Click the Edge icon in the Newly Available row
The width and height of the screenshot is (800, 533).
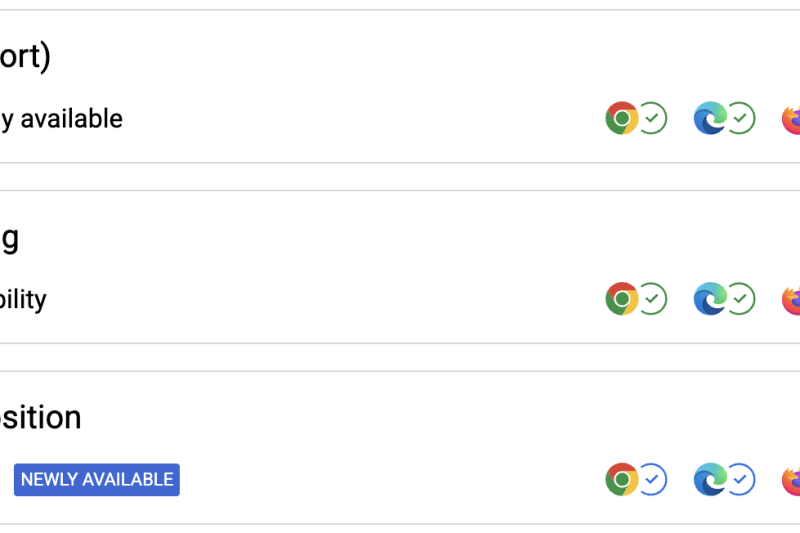710,479
